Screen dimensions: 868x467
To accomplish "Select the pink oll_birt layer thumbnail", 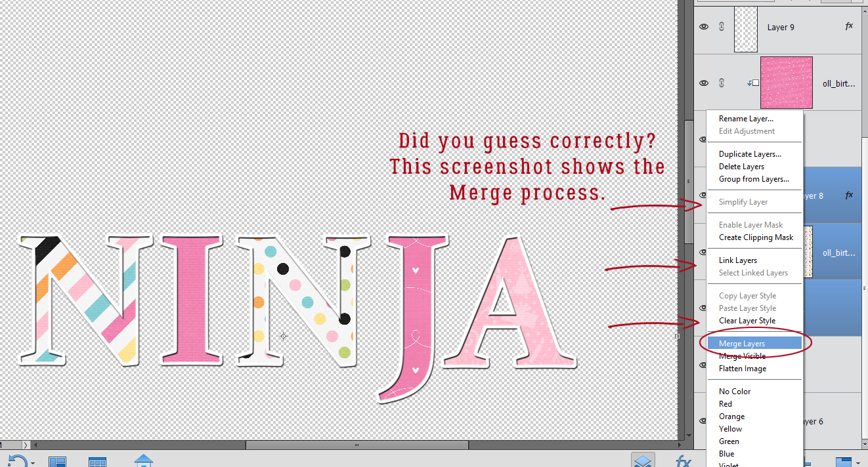I will (787, 83).
